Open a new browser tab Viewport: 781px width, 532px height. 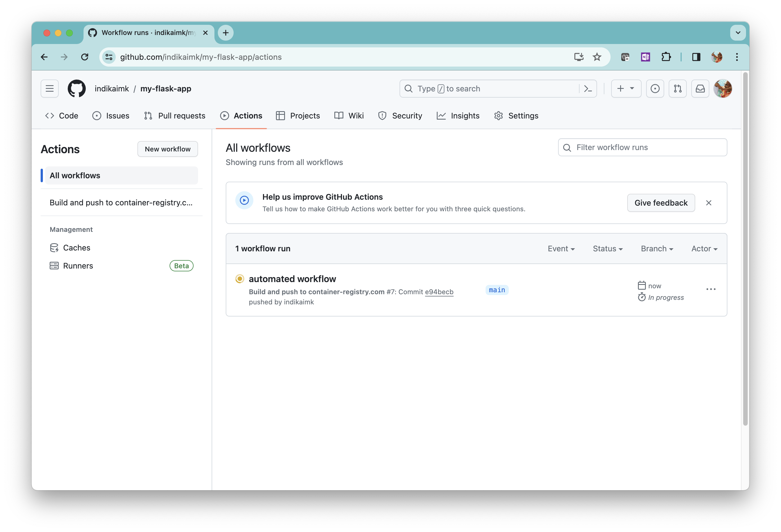[x=226, y=33]
